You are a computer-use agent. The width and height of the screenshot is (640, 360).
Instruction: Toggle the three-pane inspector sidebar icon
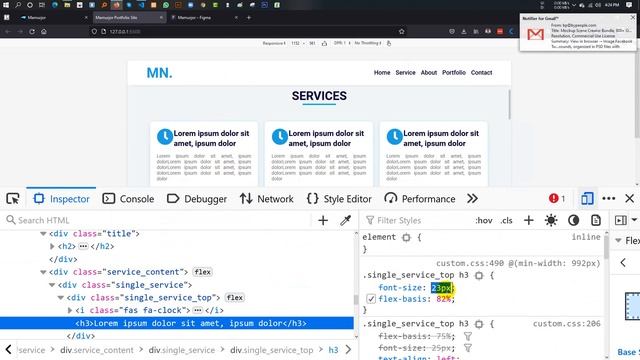point(621,220)
